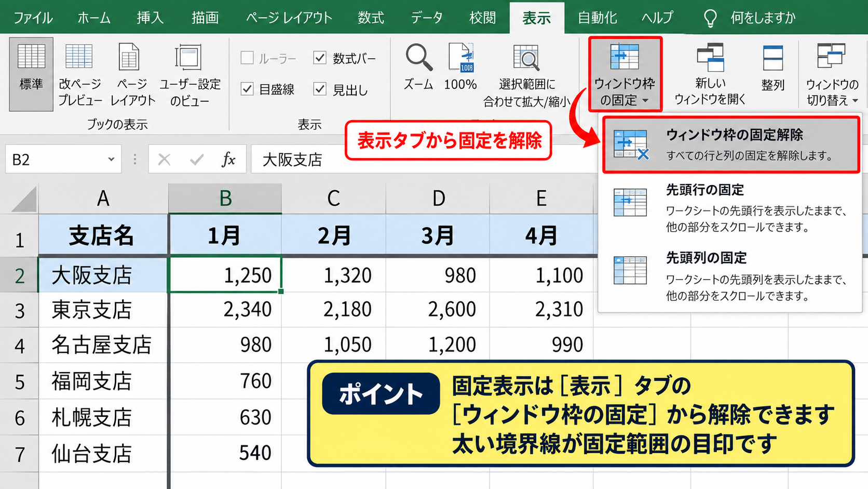This screenshot has width=868, height=489.
Task: Open the ファイル tab
Action: point(33,18)
